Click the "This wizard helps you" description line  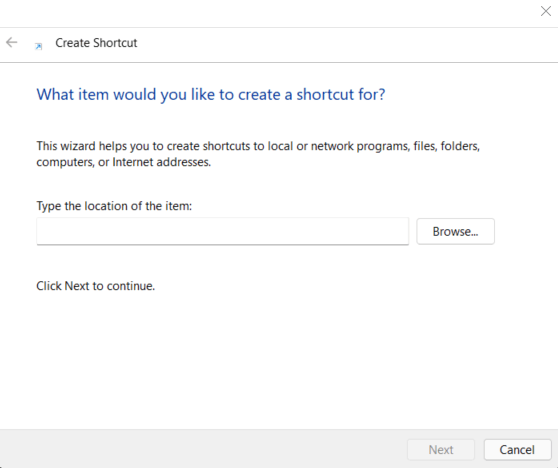[x=258, y=146]
